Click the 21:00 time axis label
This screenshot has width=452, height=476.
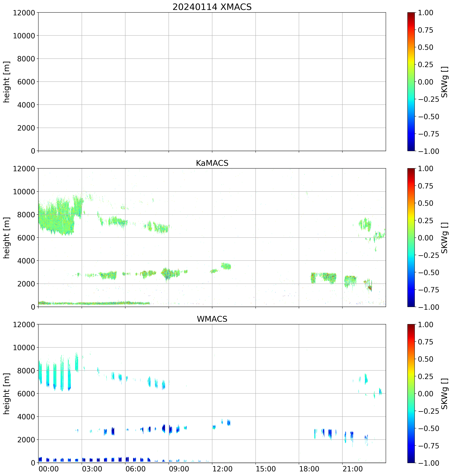pyautogui.click(x=352, y=469)
